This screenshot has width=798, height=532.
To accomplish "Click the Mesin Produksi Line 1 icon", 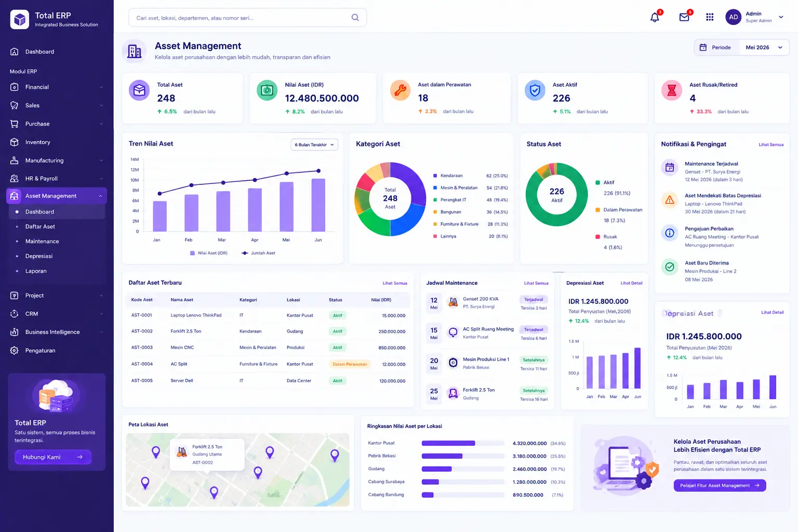I will coord(453,363).
